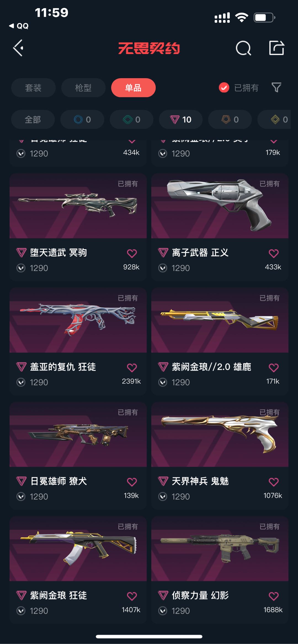Return to QQ via status bar link
Viewport: 298px width, 644px height.
pyautogui.click(x=19, y=26)
